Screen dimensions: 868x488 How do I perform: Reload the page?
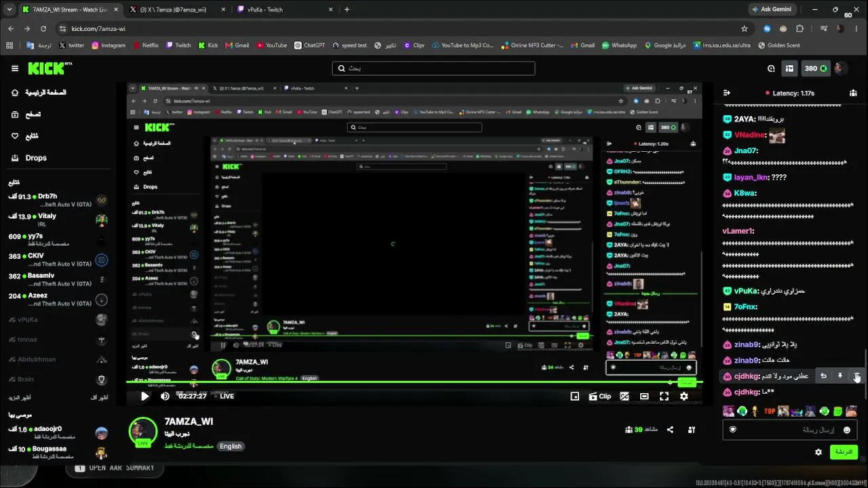click(x=43, y=28)
